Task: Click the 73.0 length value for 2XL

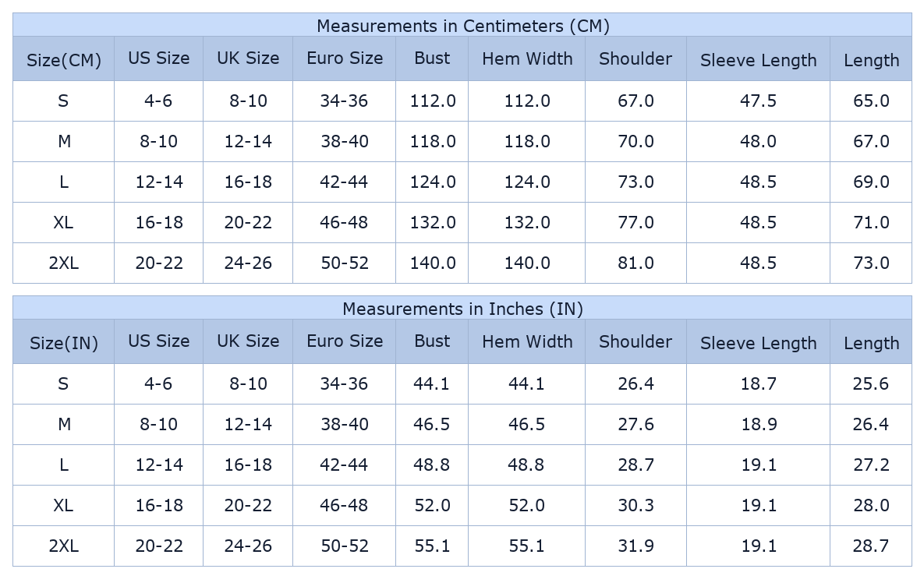Action: 871,263
